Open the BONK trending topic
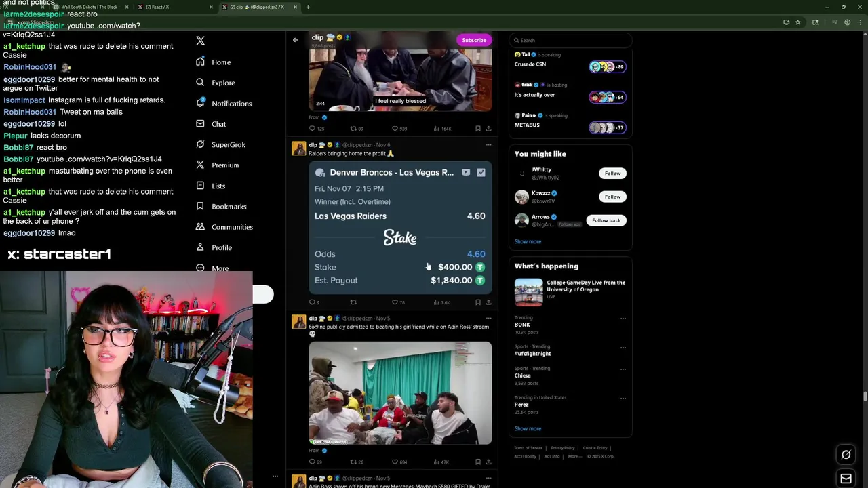Screen dimensions: 868x488 tap(522, 325)
